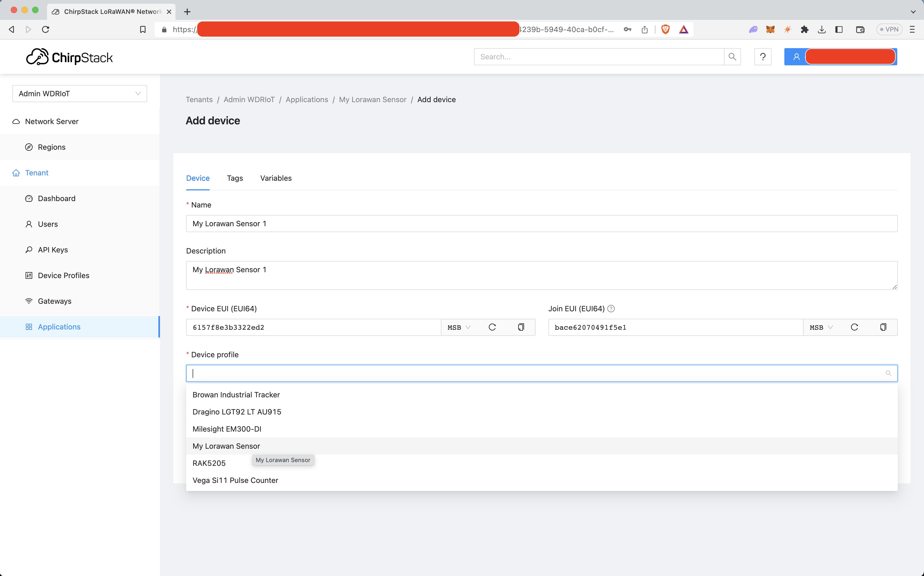Regenerate the Device EUI value

[x=492, y=327]
